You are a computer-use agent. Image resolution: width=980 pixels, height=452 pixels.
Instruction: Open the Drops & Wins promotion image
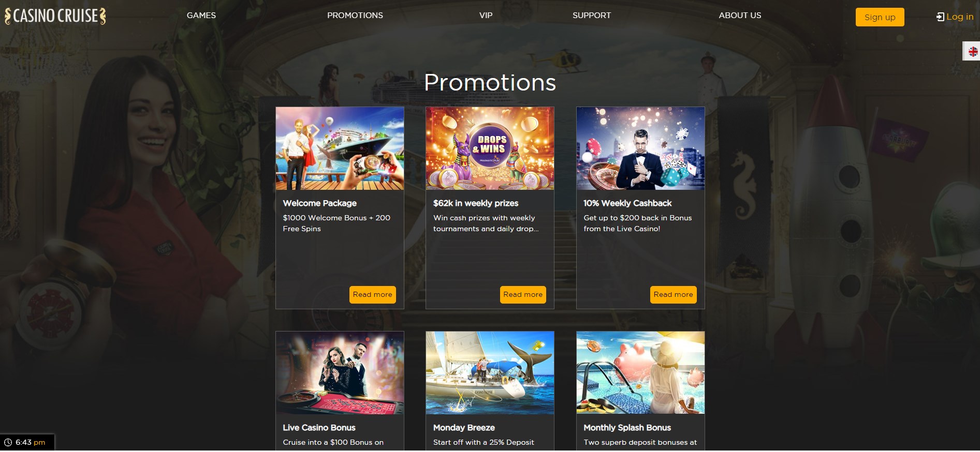(x=490, y=148)
